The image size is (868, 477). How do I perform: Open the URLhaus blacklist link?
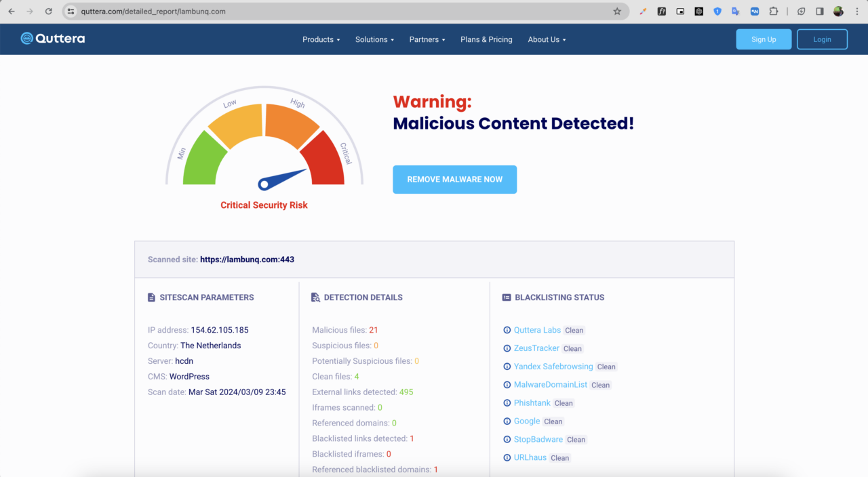530,457
